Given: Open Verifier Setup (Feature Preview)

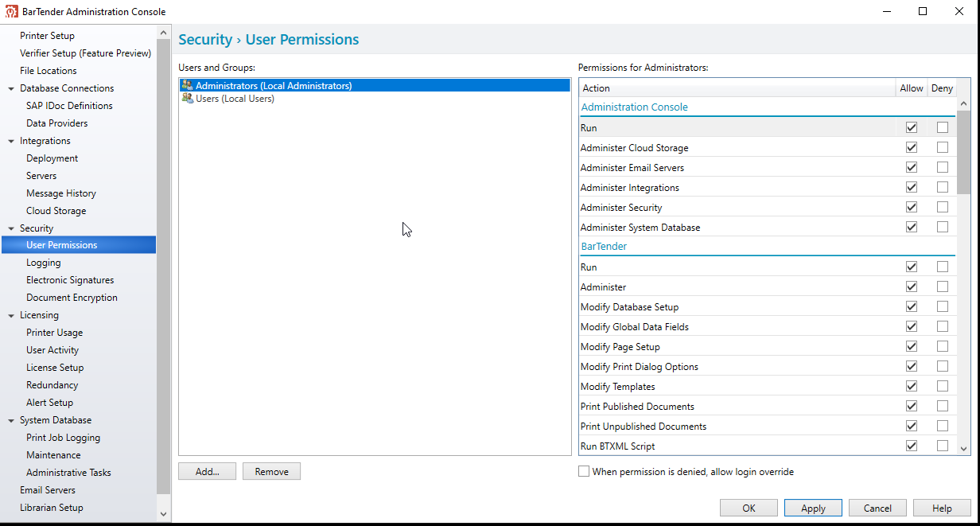Looking at the screenshot, I should [x=85, y=53].
